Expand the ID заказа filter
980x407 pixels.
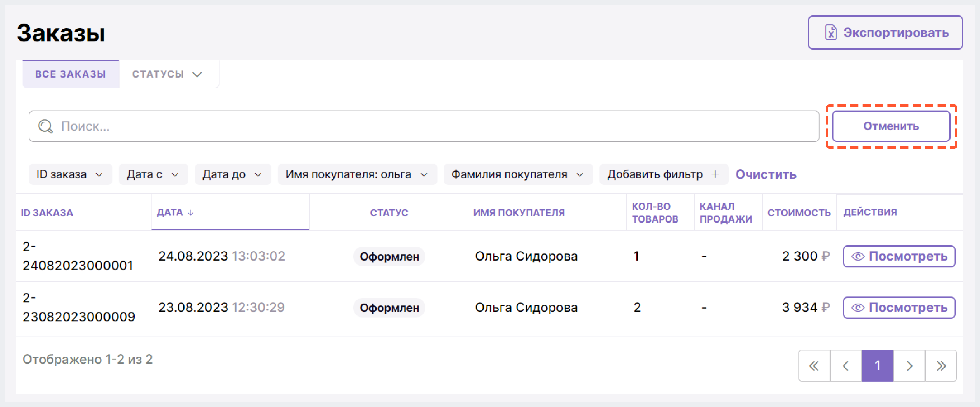(70, 174)
